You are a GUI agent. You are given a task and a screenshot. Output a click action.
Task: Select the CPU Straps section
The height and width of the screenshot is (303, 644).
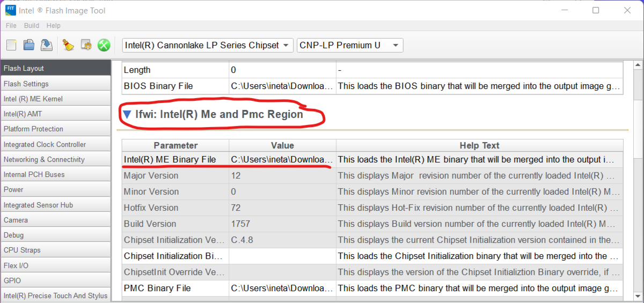(55, 250)
